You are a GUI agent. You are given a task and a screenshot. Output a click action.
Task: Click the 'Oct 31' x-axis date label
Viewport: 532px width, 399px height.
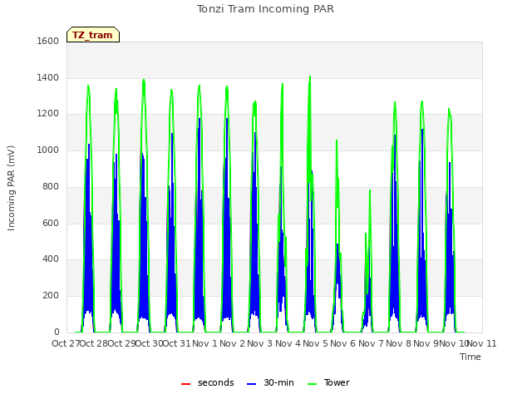click(177, 343)
